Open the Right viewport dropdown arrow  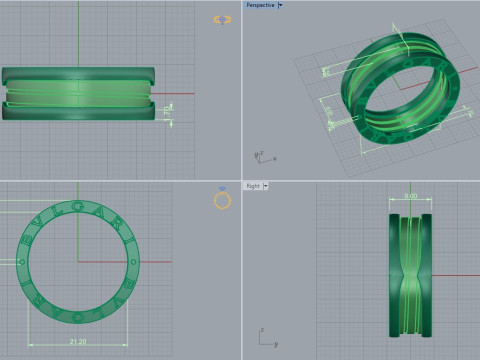266,186
